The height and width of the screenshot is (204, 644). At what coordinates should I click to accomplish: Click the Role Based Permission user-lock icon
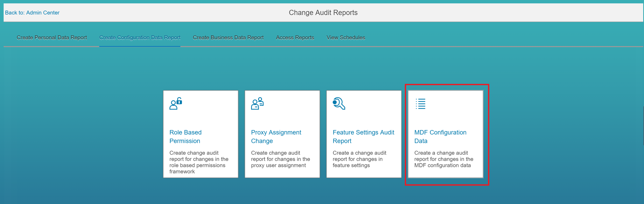tap(176, 104)
